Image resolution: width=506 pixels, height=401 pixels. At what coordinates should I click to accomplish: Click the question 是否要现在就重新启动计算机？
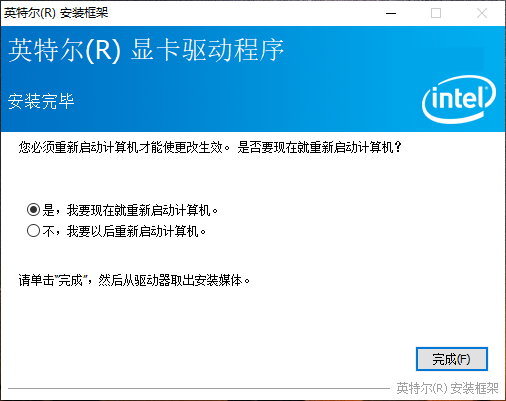pyautogui.click(x=320, y=147)
